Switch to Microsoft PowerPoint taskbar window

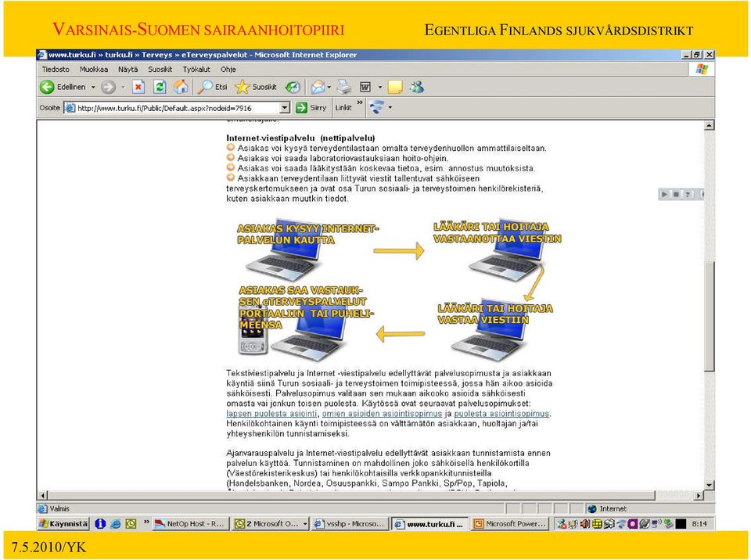click(x=509, y=523)
